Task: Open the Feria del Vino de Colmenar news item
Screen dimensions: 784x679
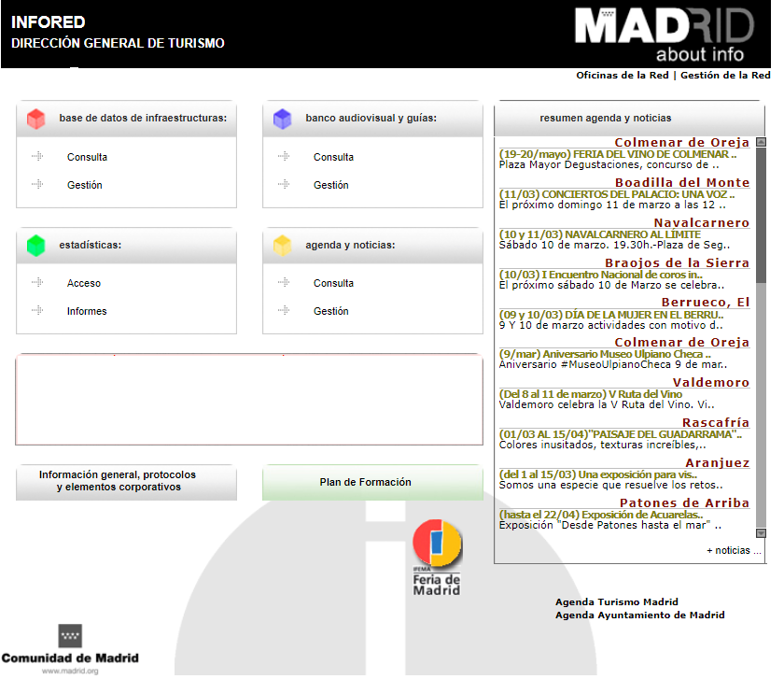Action: pyautogui.click(x=618, y=154)
